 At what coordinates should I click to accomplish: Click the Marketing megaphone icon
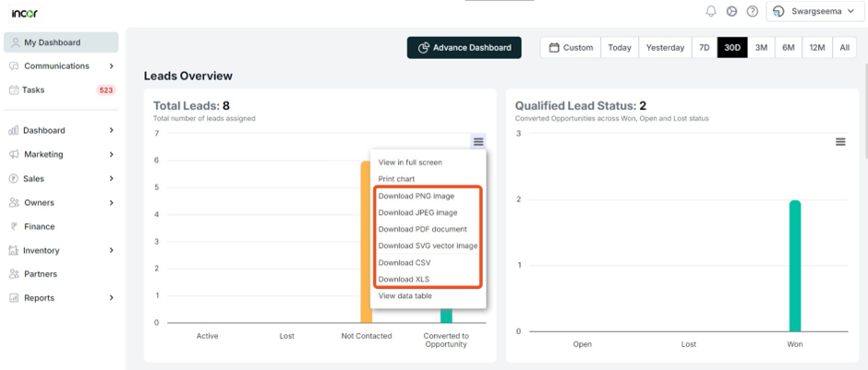[x=15, y=154]
